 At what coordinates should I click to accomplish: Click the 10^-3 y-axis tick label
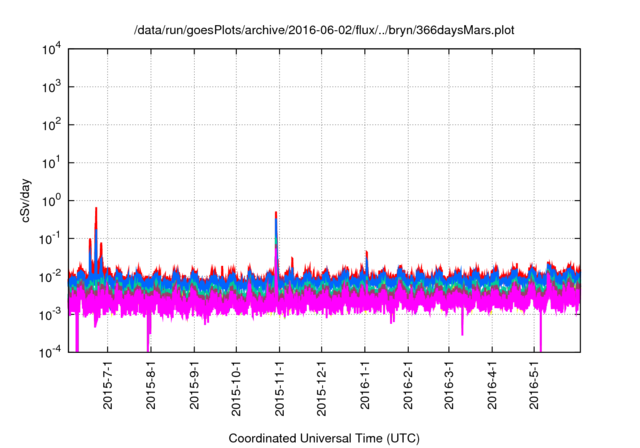pos(51,315)
